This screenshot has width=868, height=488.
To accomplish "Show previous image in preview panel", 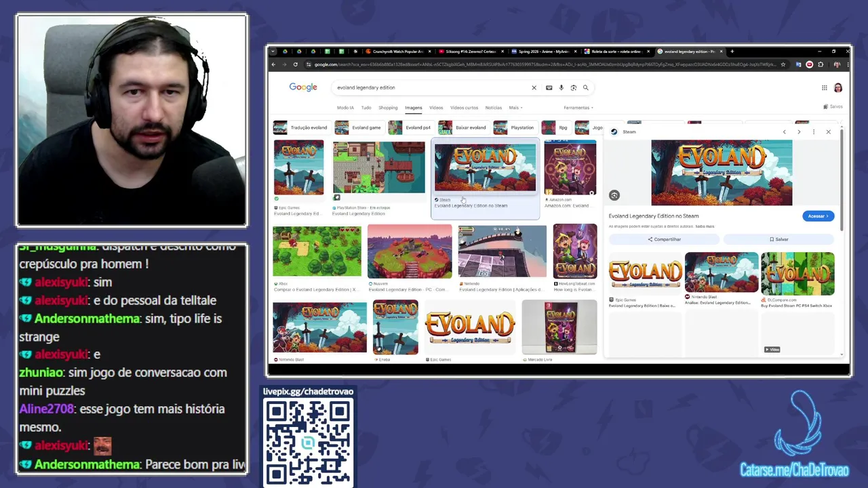I will [x=784, y=131].
